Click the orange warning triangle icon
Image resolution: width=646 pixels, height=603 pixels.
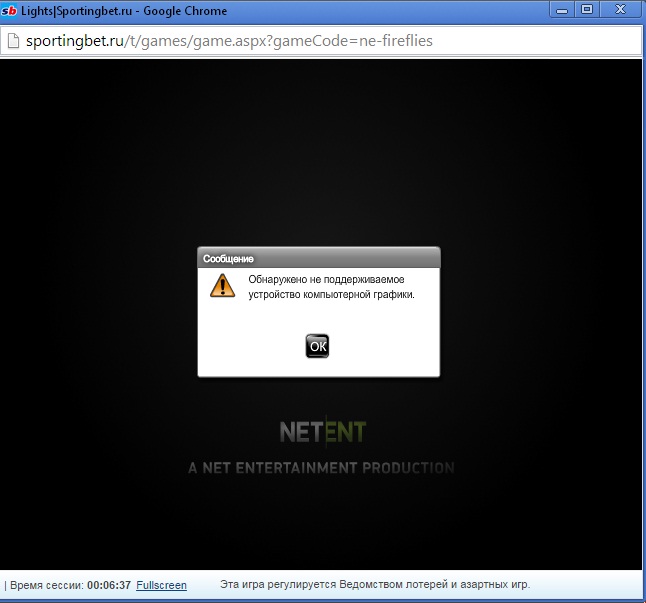[222, 286]
